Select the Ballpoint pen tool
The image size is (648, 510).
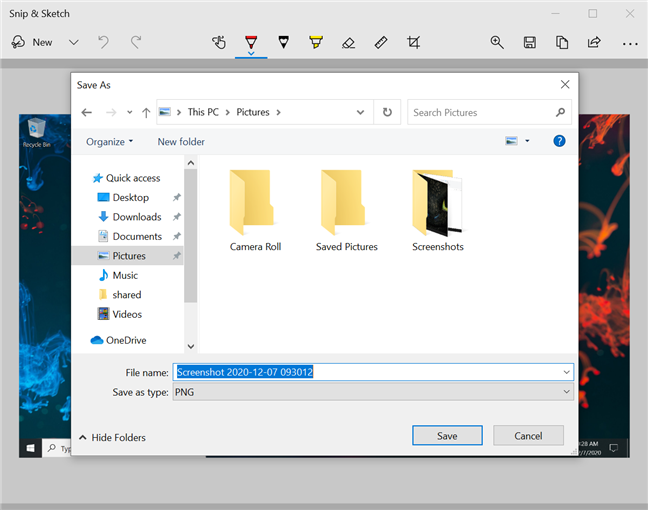pos(251,42)
